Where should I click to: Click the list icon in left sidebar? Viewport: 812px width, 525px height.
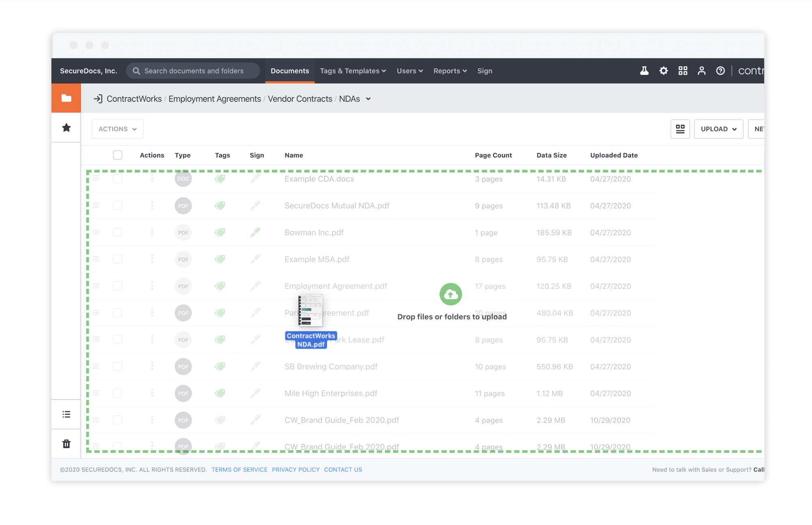pyautogui.click(x=66, y=414)
